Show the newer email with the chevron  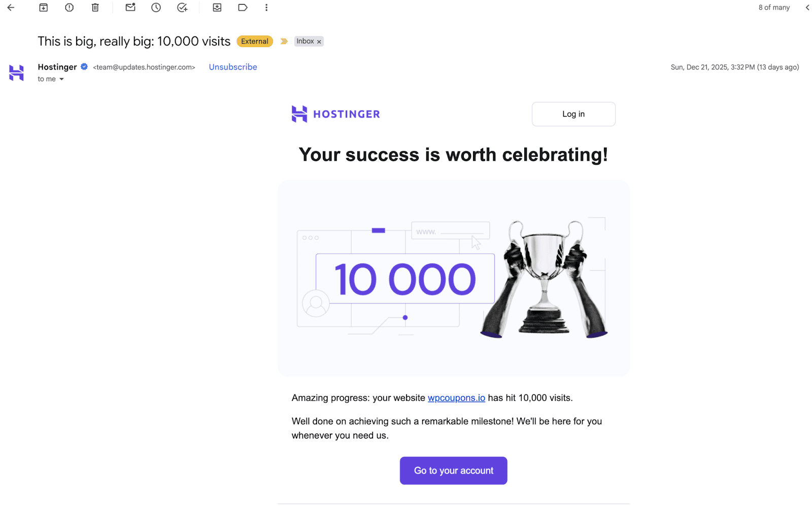(x=807, y=7)
